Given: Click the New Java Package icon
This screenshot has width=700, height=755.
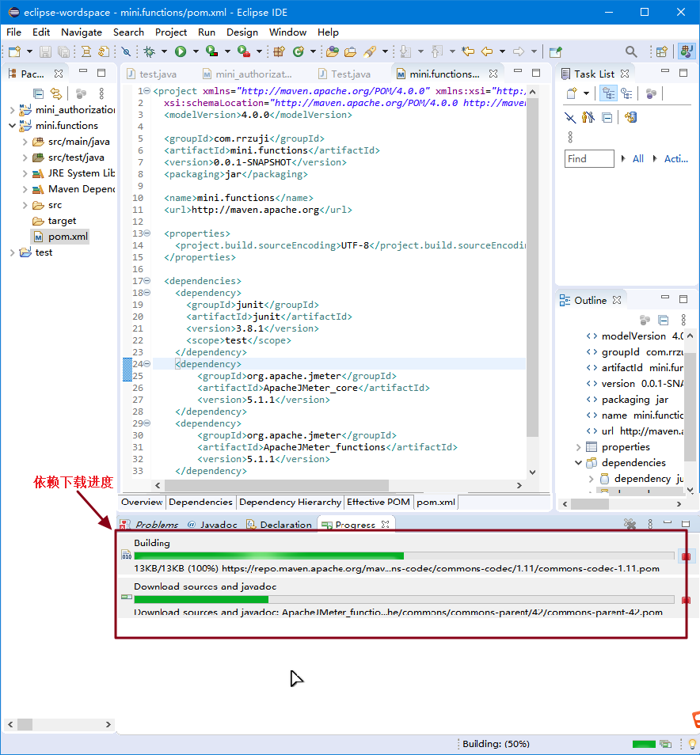Looking at the screenshot, I should [279, 51].
